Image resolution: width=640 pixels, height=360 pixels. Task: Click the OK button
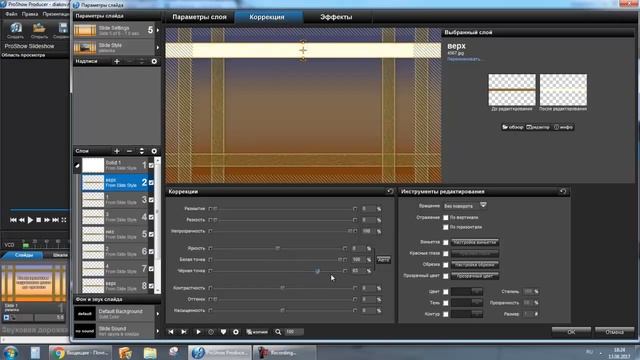tap(571, 332)
